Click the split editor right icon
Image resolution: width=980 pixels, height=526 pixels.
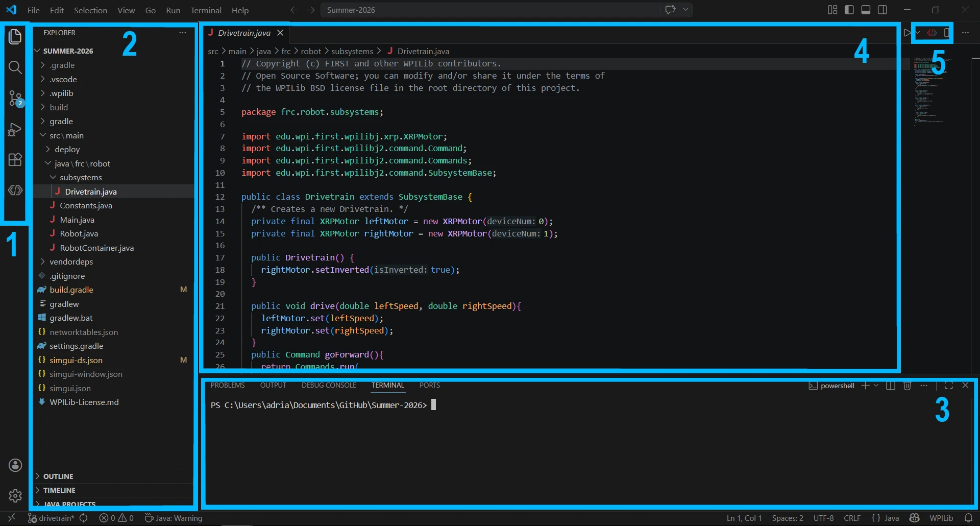click(947, 33)
